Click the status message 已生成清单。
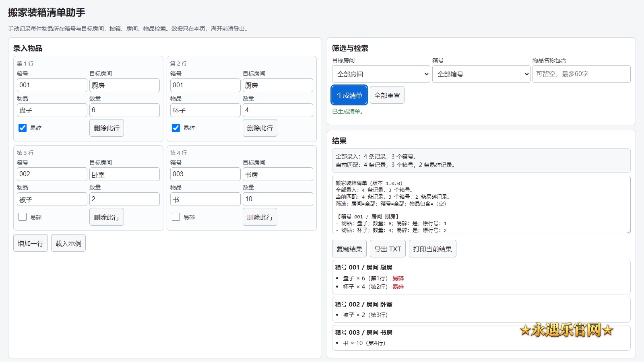This screenshot has width=644, height=362. [x=348, y=111]
